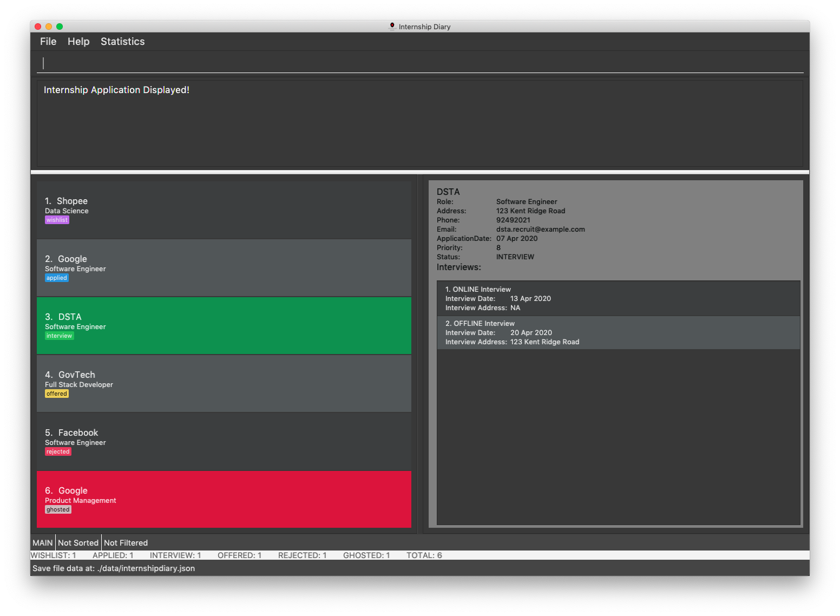Screen dimensions: 840x616
Task: Click the APPLIED: 1 count
Action: click(x=113, y=555)
